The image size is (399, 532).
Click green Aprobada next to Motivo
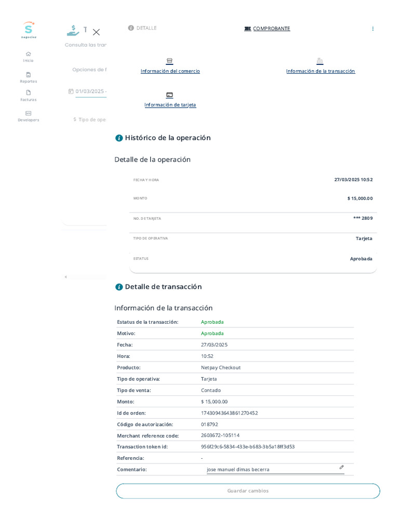tap(212, 334)
